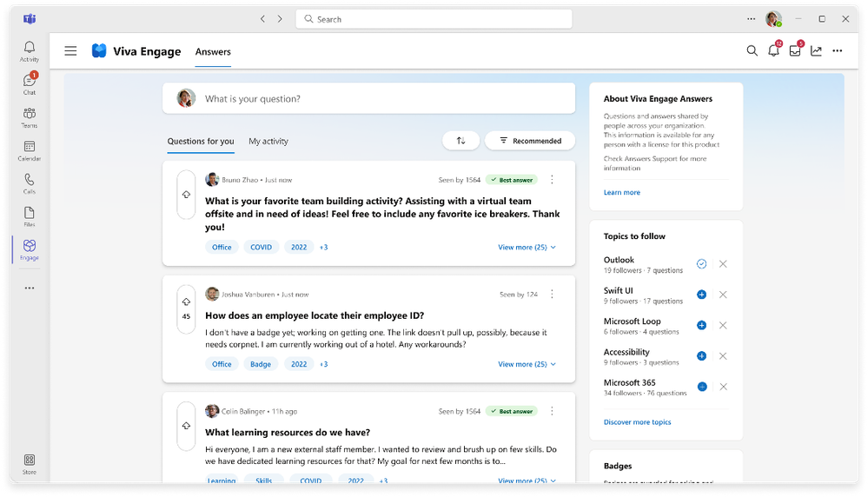
Task: Click the Viva Engage logo
Action: (x=99, y=51)
